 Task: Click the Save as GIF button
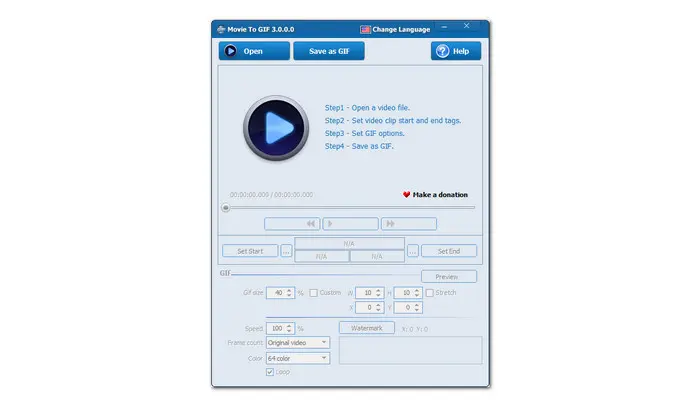click(x=329, y=51)
